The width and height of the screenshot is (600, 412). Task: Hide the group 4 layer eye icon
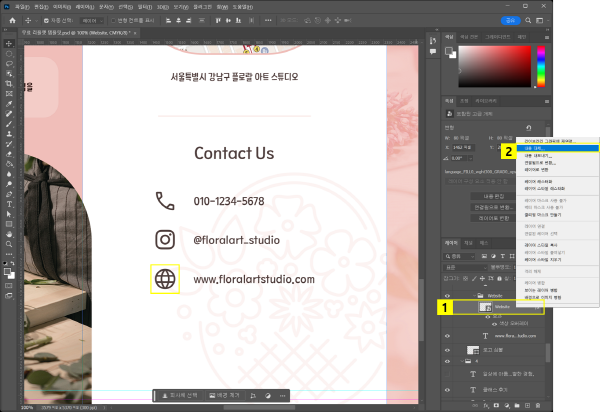pyautogui.click(x=447, y=361)
